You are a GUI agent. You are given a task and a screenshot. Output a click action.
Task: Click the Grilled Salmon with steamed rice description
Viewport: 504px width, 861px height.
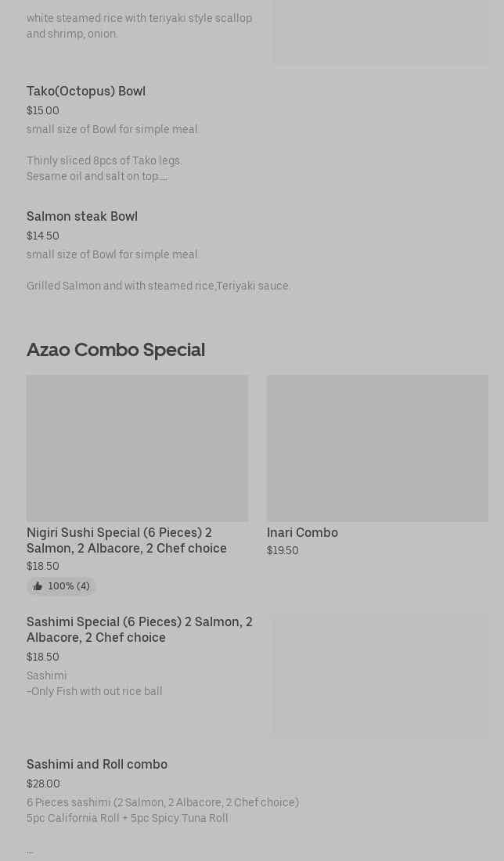(159, 286)
